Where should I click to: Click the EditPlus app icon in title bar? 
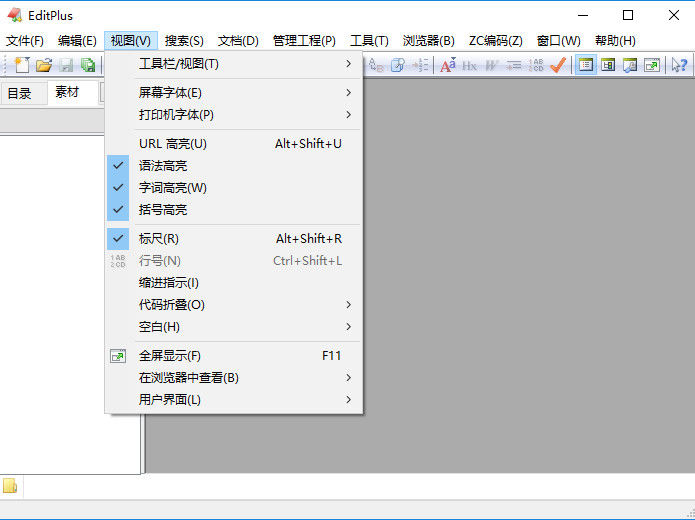[x=15, y=15]
